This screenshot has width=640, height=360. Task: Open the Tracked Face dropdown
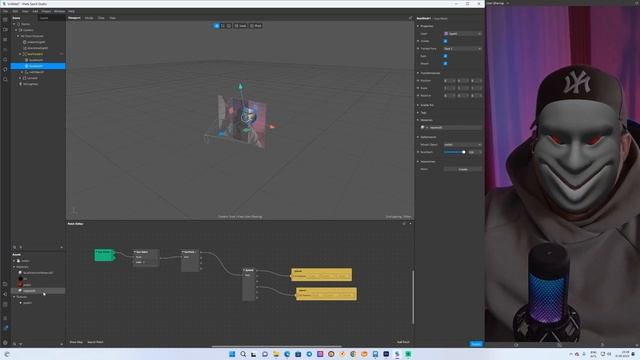pyautogui.click(x=462, y=49)
